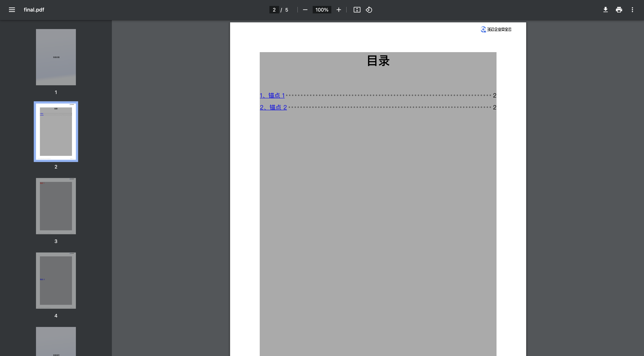644x356 pixels.
Task: Click the zoom in plus icon
Action: (x=338, y=10)
